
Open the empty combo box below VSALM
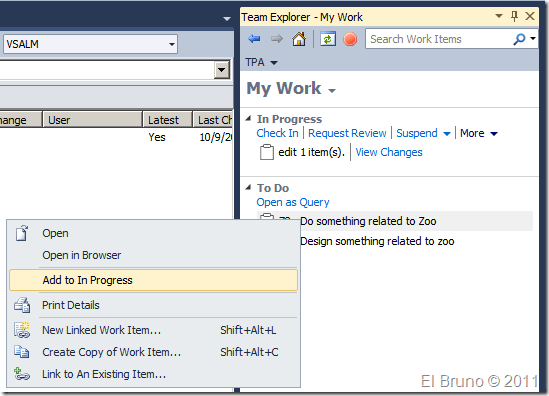pyautogui.click(x=221, y=70)
